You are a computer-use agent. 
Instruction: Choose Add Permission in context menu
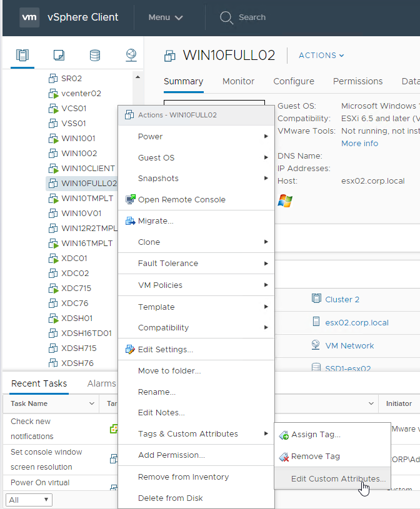point(196,455)
